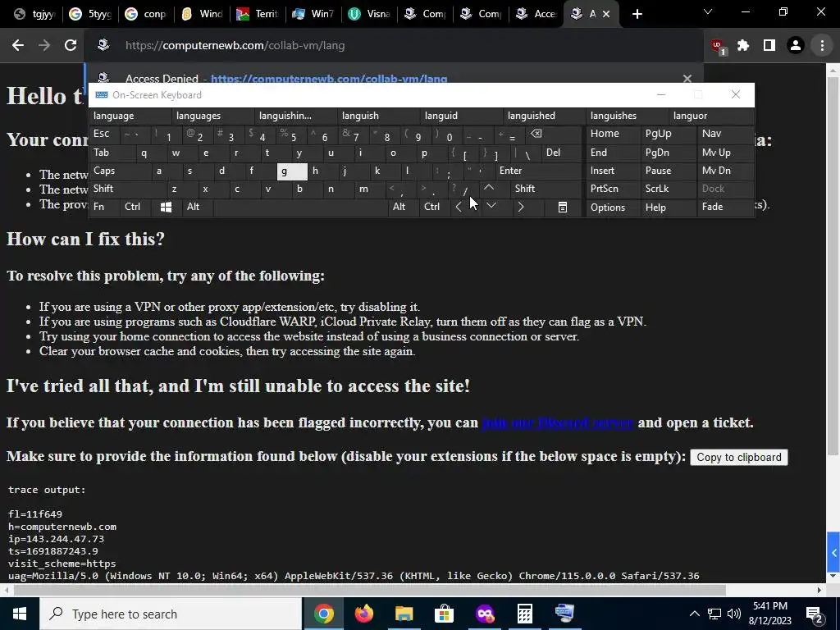Open On-Screen Keyboard Options
The width and height of the screenshot is (840, 630).
[613, 208]
